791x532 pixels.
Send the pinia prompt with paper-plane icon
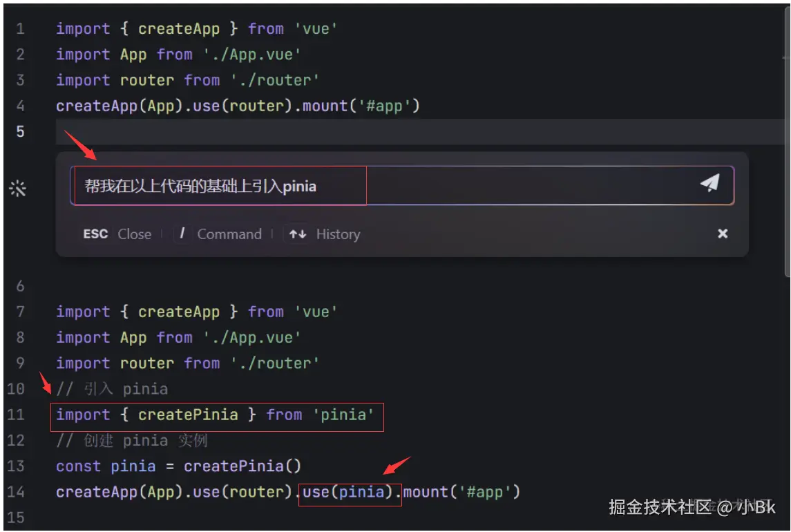[709, 182]
